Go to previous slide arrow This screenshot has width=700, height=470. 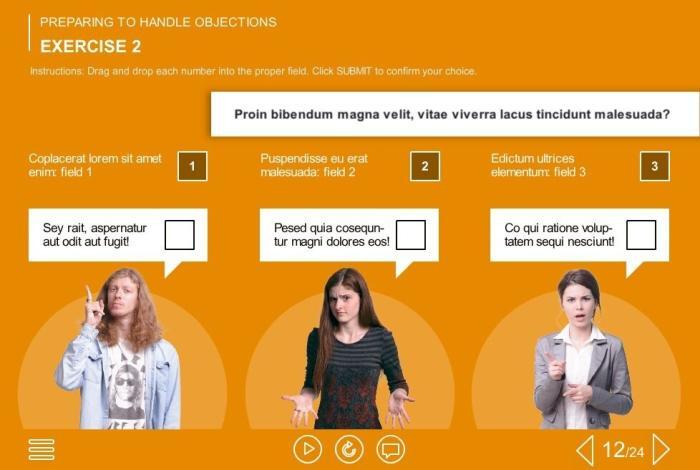pyautogui.click(x=585, y=450)
